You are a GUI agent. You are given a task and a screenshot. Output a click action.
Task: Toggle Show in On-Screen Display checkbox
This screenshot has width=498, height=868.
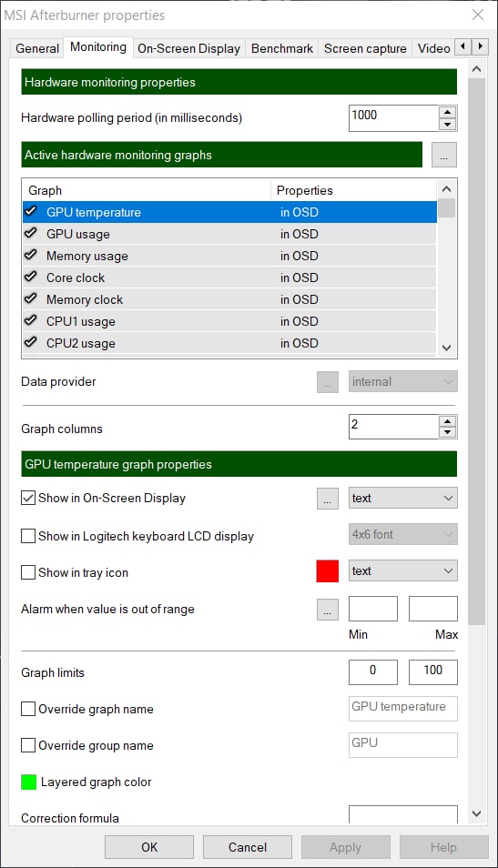coord(27,498)
